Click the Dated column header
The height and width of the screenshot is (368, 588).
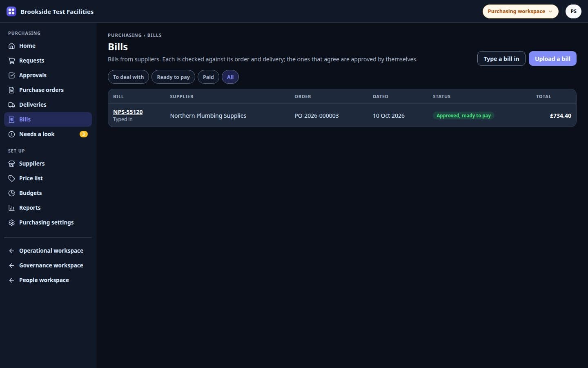pos(380,96)
